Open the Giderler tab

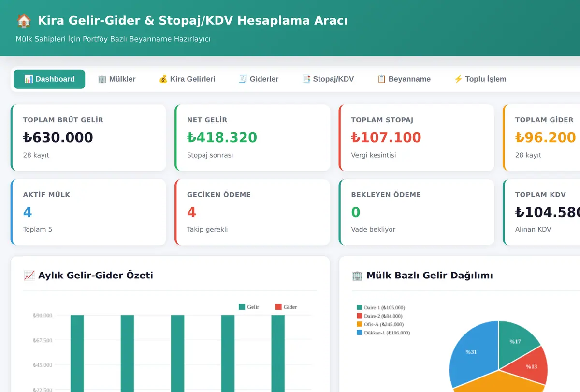tap(259, 79)
